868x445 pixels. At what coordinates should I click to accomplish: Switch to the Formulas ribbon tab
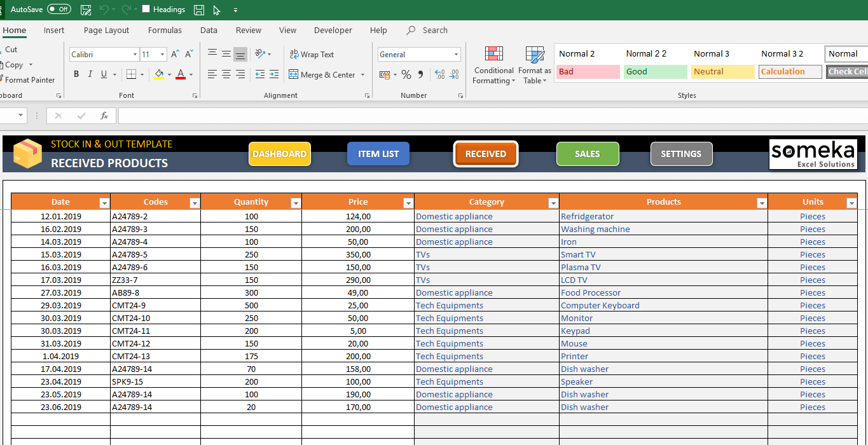(165, 30)
